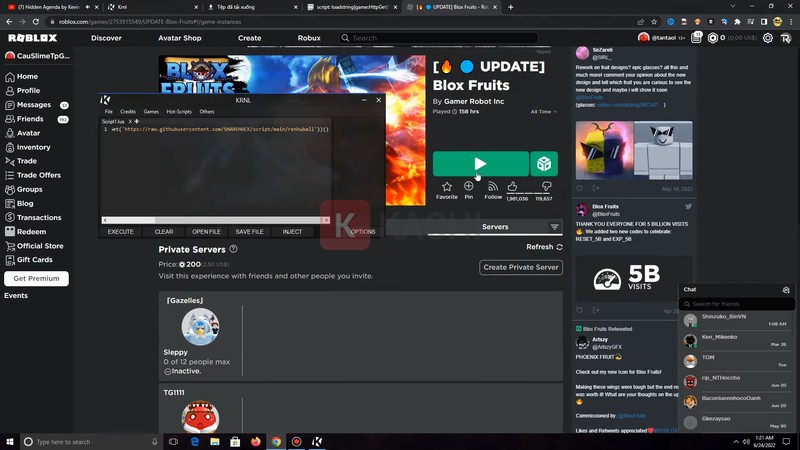Click the Roblox Search field
Image resolution: width=800 pixels, height=450 pixels.
coord(439,38)
